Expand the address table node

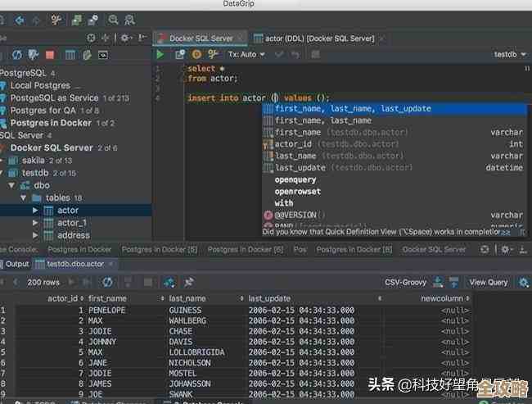tap(35, 235)
